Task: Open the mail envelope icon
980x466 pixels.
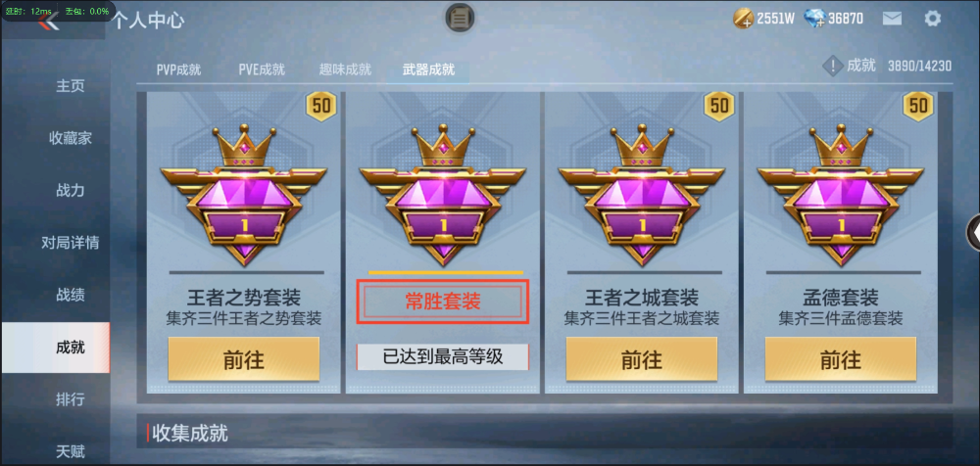Action: click(x=892, y=19)
